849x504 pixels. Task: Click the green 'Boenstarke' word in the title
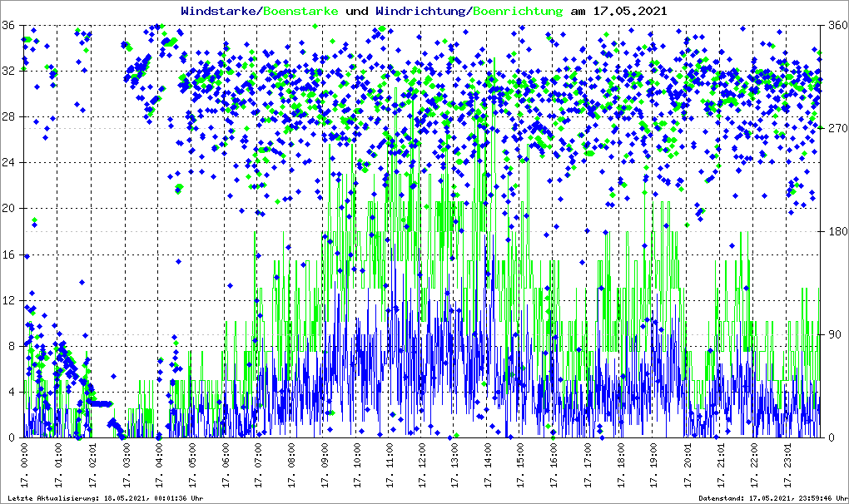tap(300, 11)
